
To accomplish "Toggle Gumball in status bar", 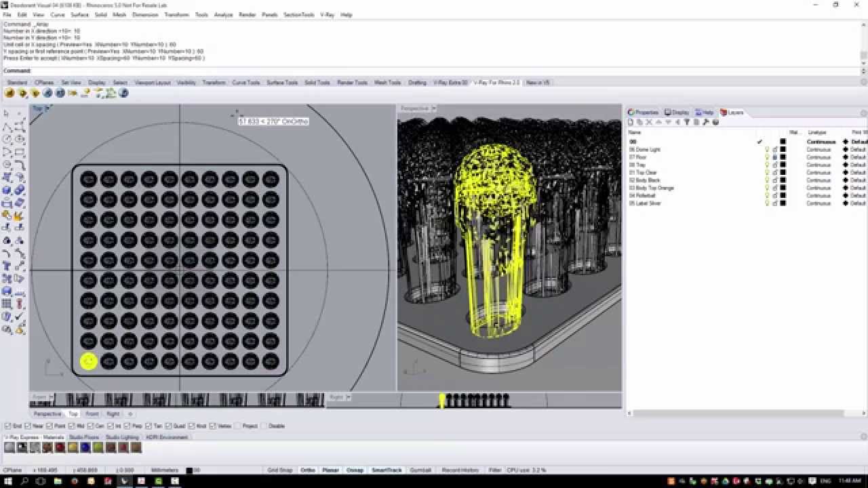I will click(420, 470).
